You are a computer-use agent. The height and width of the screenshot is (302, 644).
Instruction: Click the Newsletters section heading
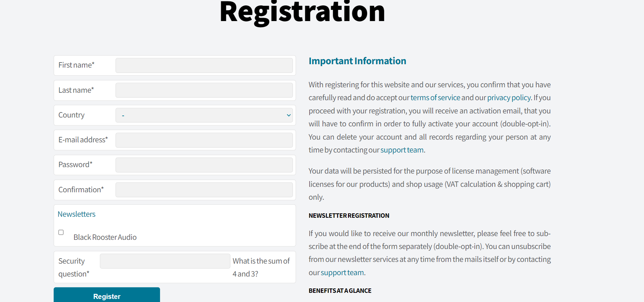[x=76, y=214]
